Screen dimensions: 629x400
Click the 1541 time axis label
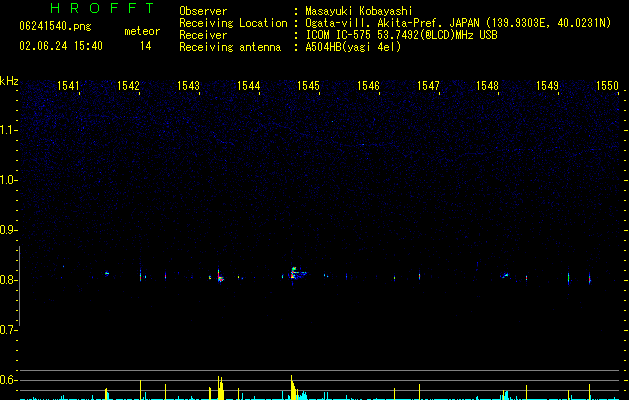[x=68, y=85]
